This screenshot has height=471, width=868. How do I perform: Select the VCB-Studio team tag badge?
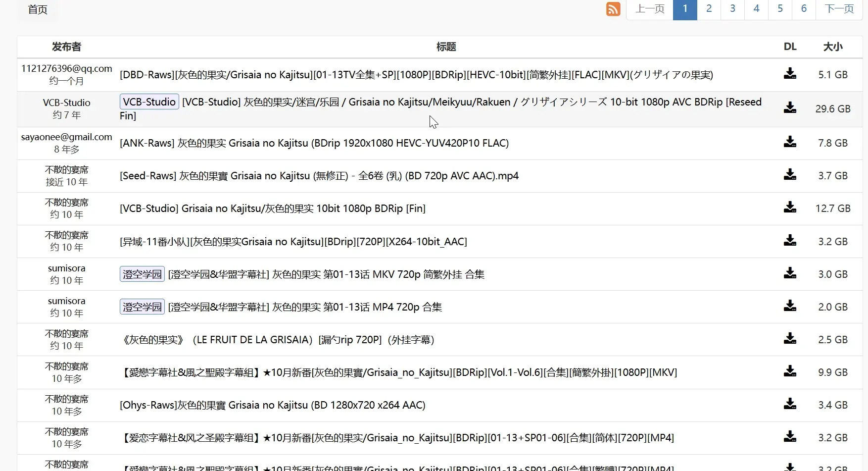[149, 102]
